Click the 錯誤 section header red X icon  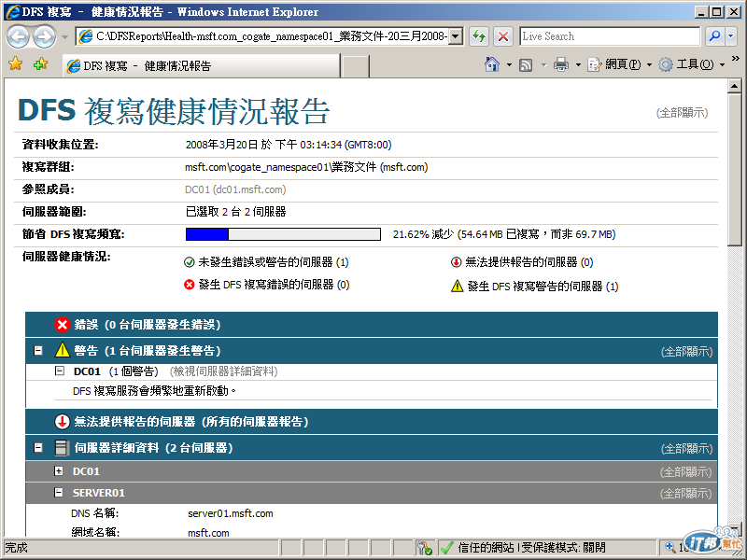pyautogui.click(x=62, y=325)
